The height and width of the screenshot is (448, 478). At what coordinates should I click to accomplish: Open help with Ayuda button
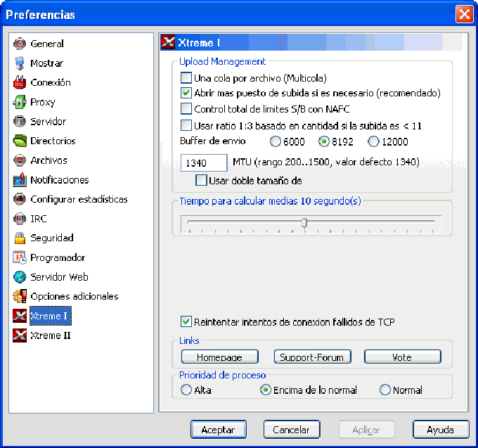tap(441, 430)
